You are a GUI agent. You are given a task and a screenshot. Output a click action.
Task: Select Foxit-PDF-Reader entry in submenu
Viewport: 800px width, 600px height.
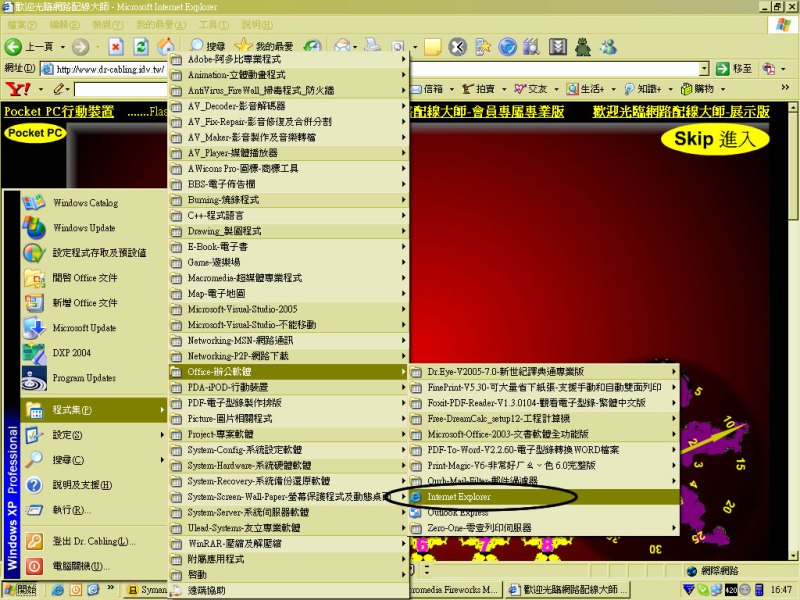[x=544, y=403]
